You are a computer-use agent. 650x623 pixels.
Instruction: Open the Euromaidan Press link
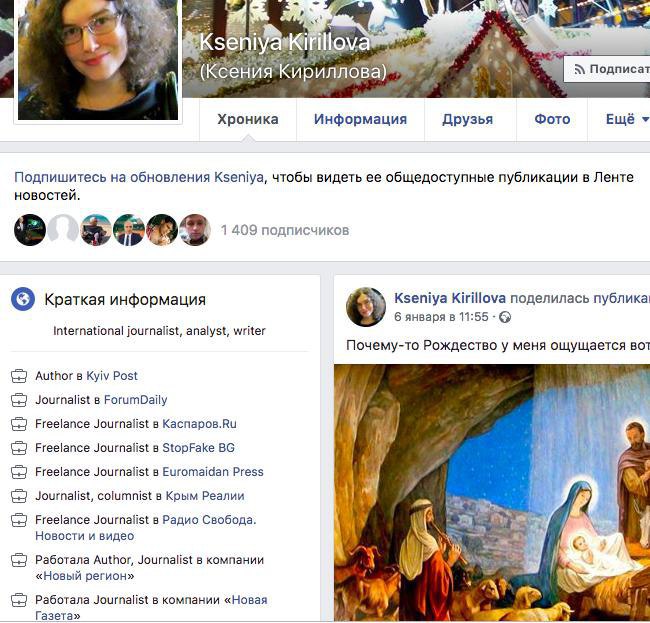213,472
